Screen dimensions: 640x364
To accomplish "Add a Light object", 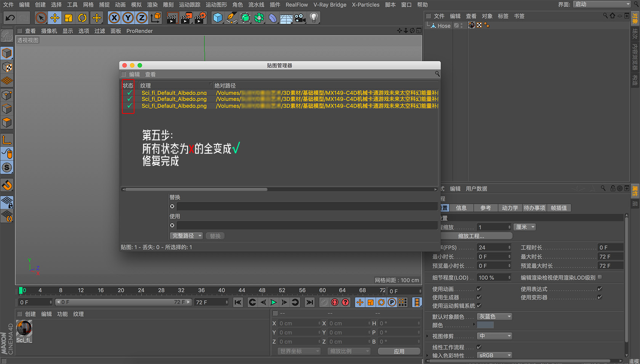I will click(x=314, y=18).
